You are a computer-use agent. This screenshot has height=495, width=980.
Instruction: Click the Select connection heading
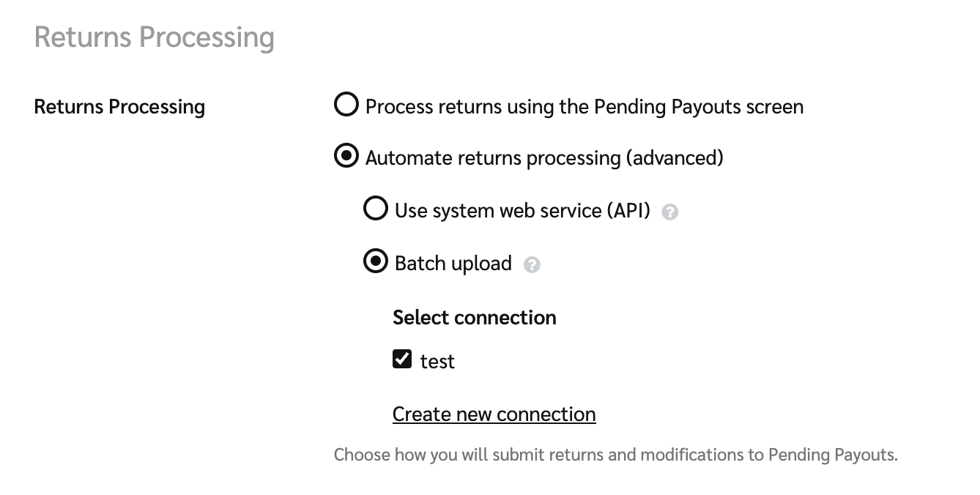[x=474, y=317]
